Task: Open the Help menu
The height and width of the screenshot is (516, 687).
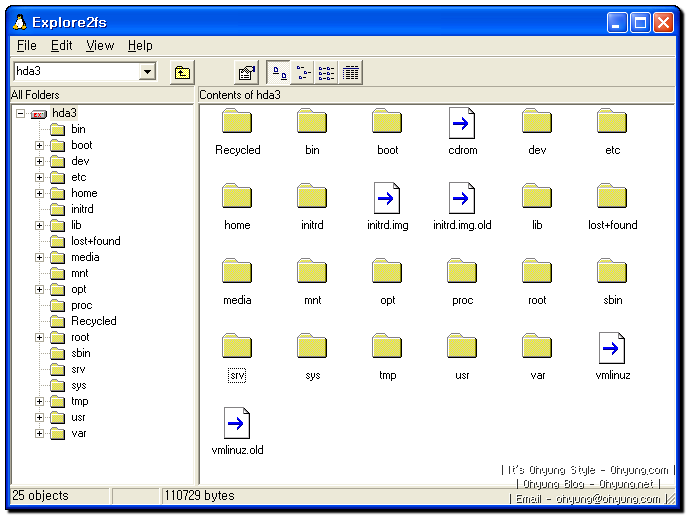Action: 140,46
